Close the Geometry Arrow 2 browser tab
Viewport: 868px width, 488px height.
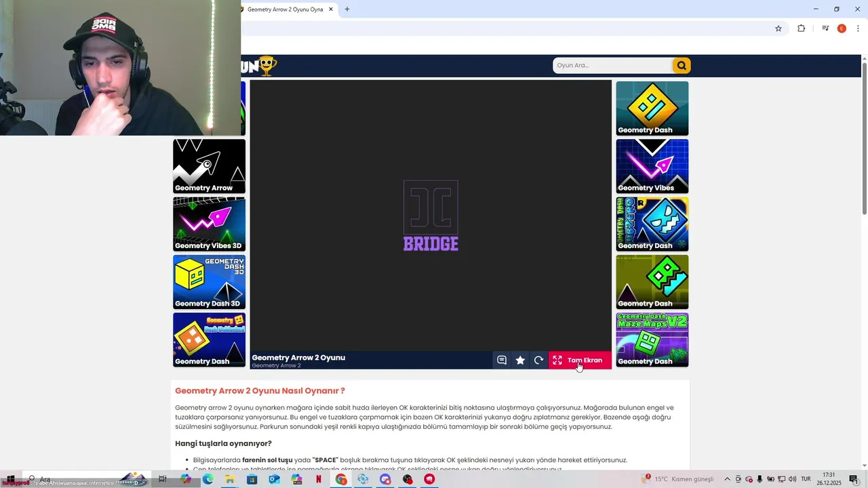click(331, 9)
